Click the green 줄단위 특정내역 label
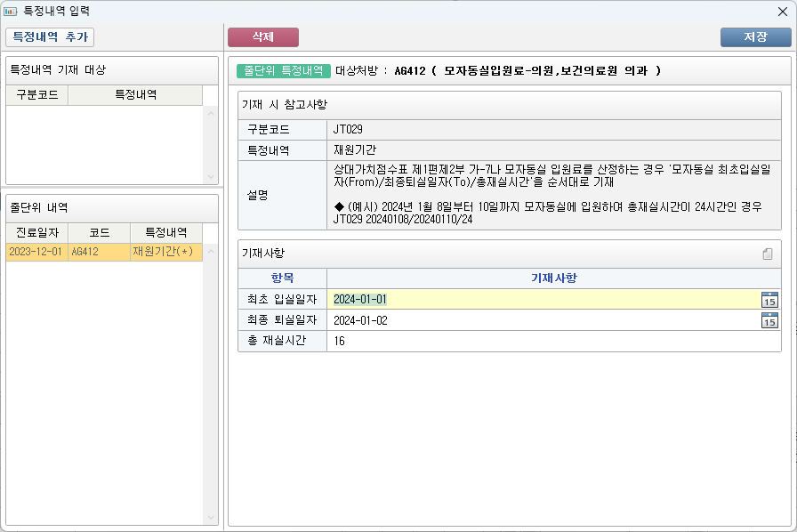Screen dimensions: 797x532 (283, 71)
